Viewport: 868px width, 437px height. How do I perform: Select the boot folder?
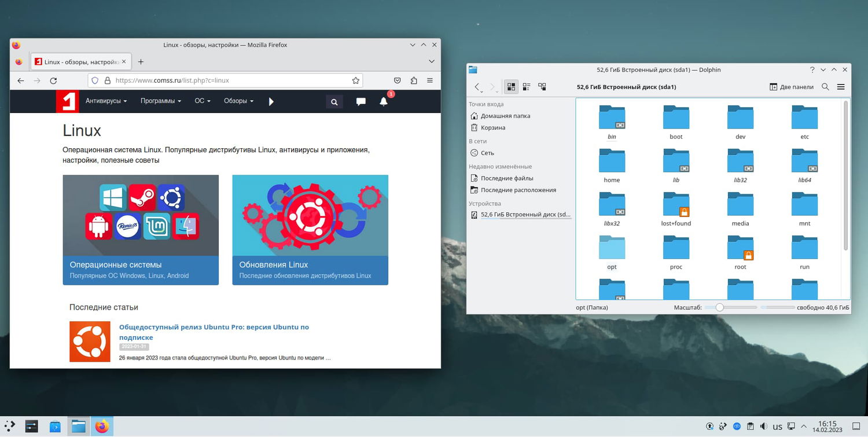[676, 123]
